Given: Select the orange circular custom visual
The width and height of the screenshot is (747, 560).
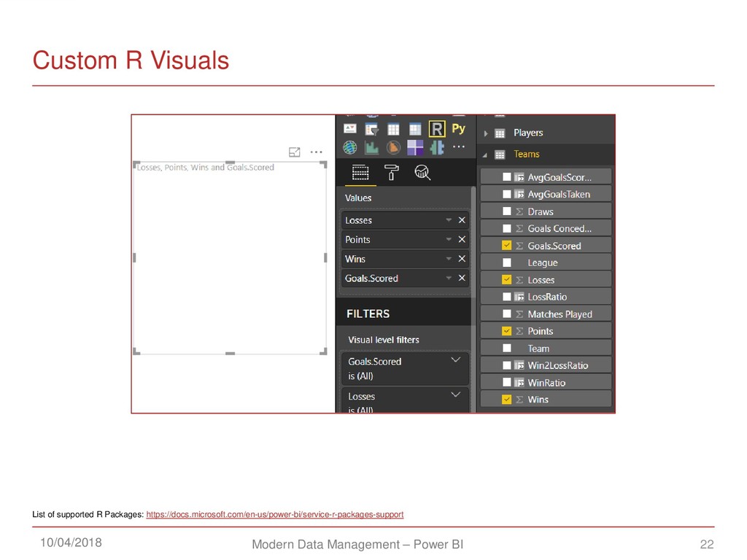Looking at the screenshot, I should 393,147.
